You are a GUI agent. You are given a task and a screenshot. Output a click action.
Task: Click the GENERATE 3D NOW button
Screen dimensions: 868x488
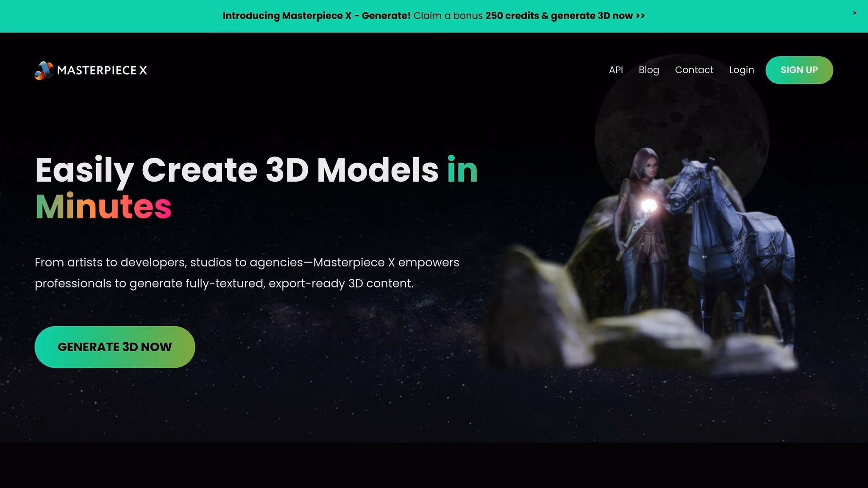[x=115, y=347]
